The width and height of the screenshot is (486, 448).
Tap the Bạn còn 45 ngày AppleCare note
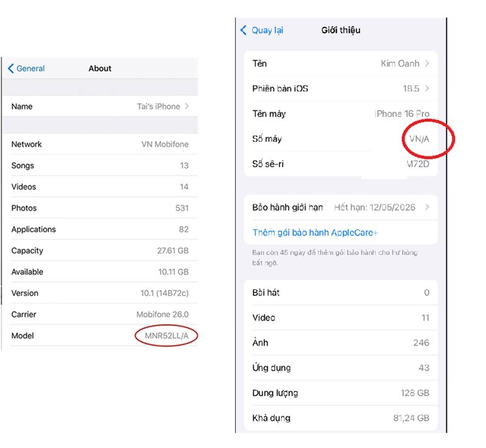(335, 257)
